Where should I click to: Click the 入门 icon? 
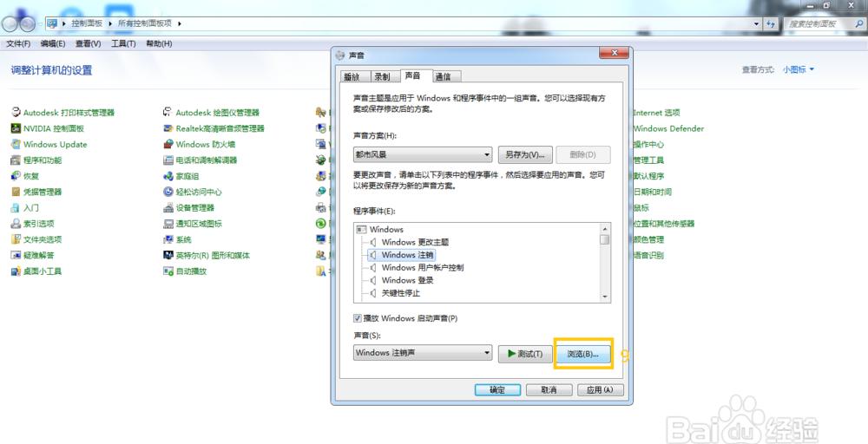16,208
